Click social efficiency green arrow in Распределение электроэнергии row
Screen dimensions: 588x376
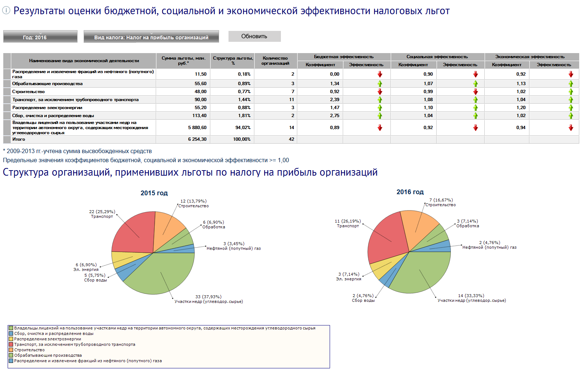[475, 108]
